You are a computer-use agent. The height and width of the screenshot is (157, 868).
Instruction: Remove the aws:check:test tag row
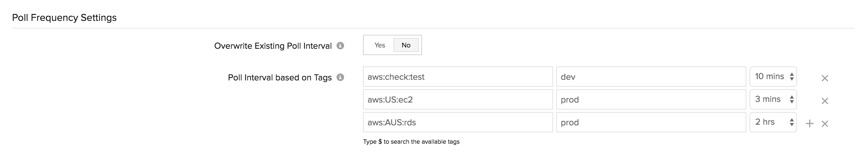(825, 78)
